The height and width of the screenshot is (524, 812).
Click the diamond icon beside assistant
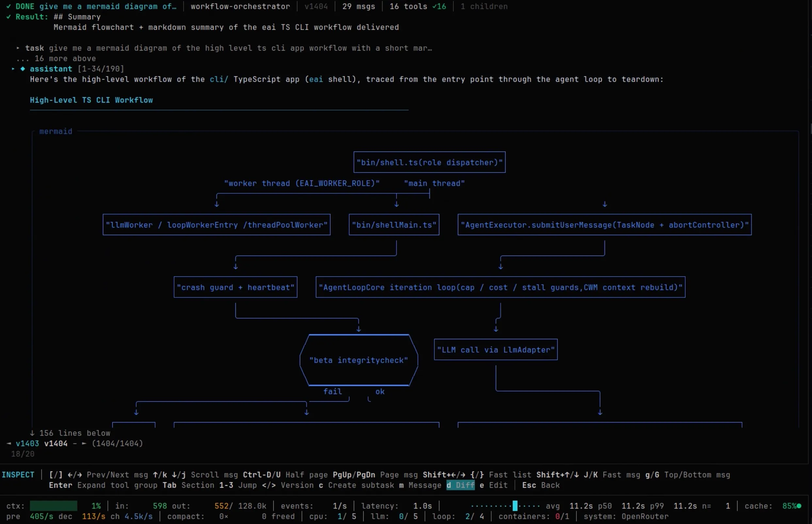click(23, 69)
